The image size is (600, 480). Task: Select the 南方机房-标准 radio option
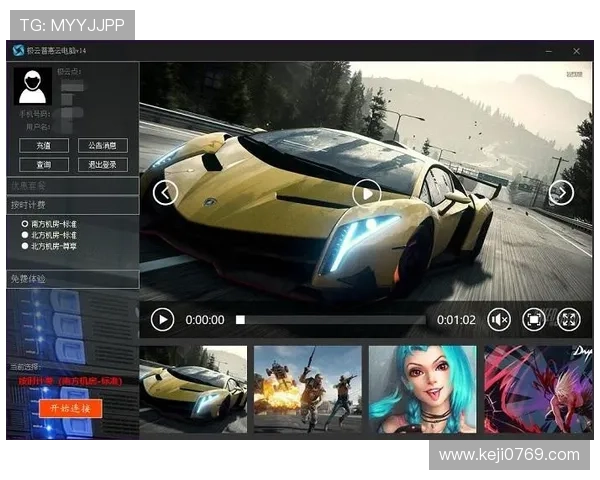[x=25, y=224]
